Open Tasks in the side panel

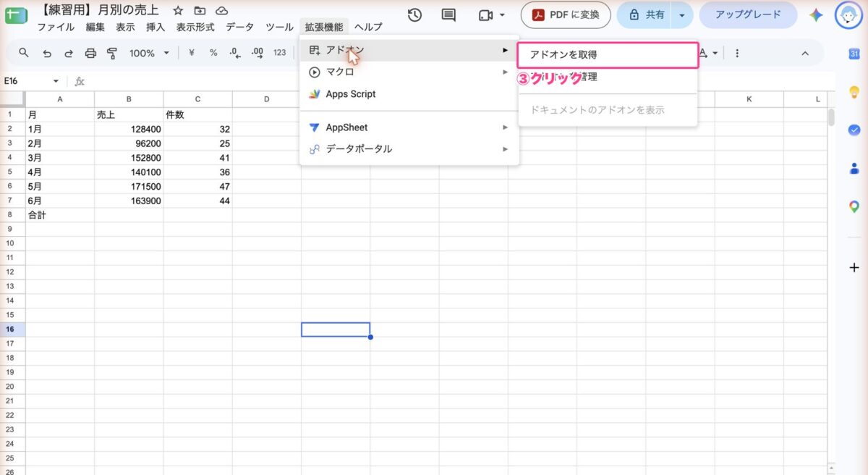coord(854,130)
